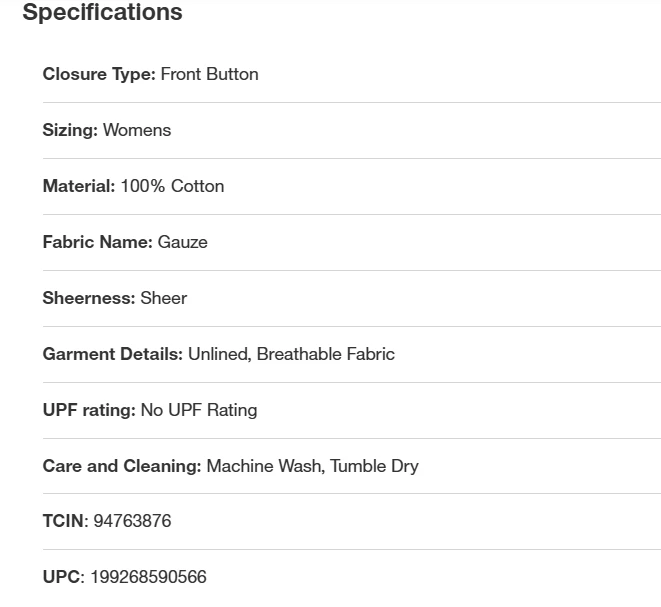Click the UPC number 199268590566
Viewport: 661px width, 607px height.
click(x=148, y=577)
